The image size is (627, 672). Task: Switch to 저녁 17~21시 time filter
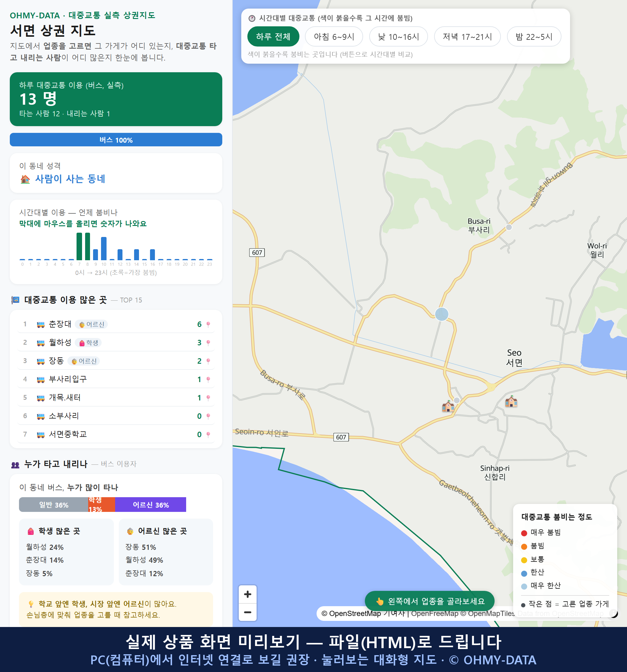click(467, 36)
